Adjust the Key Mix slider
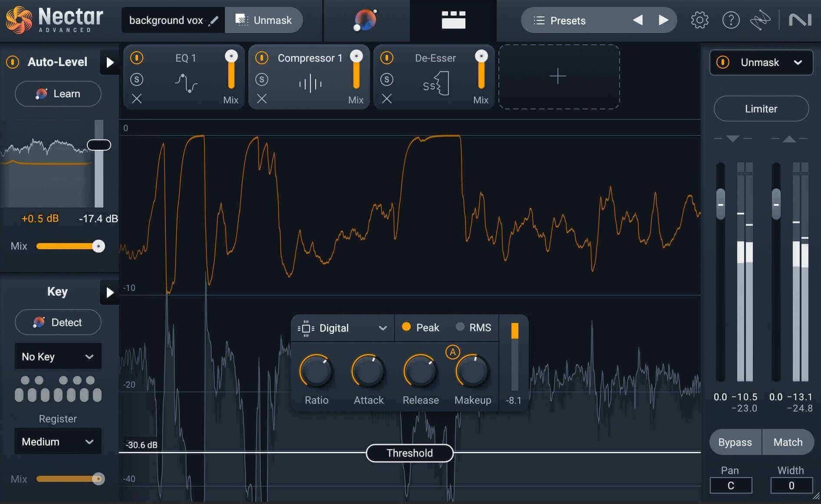Viewport: 821px width, 504px height. 70,479
